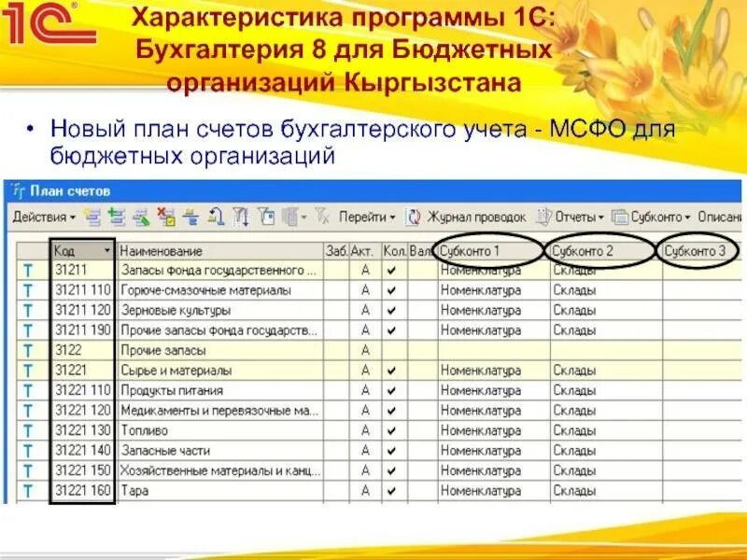Click the T icon of account 31211 190
The height and width of the screenshot is (560, 747).
pyautogui.click(x=28, y=330)
